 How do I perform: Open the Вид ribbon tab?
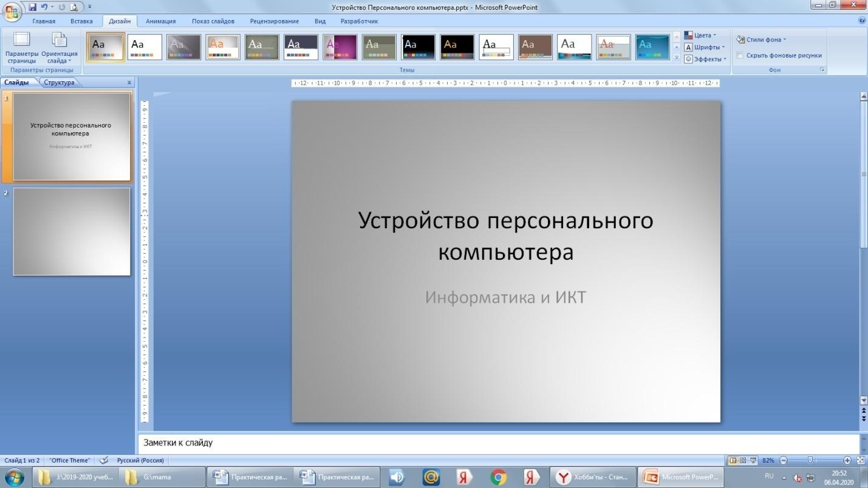tap(320, 21)
